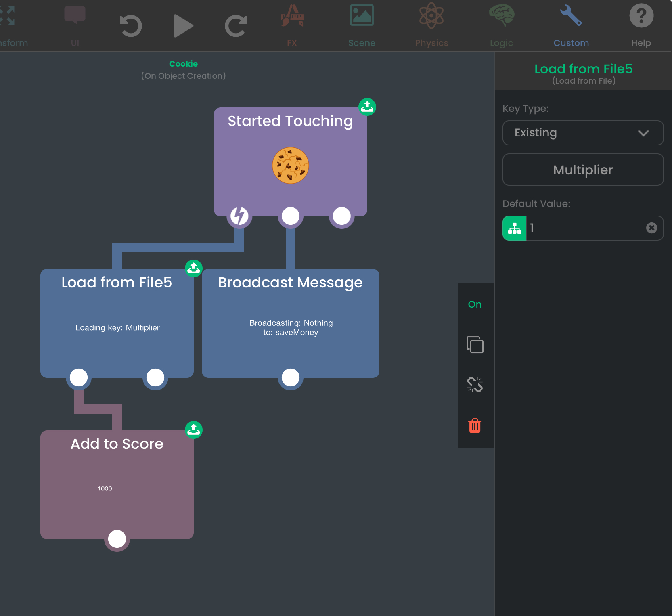Screen dimensions: 672x616
Task: Open the Physics behaviors tab
Action: [431, 26]
